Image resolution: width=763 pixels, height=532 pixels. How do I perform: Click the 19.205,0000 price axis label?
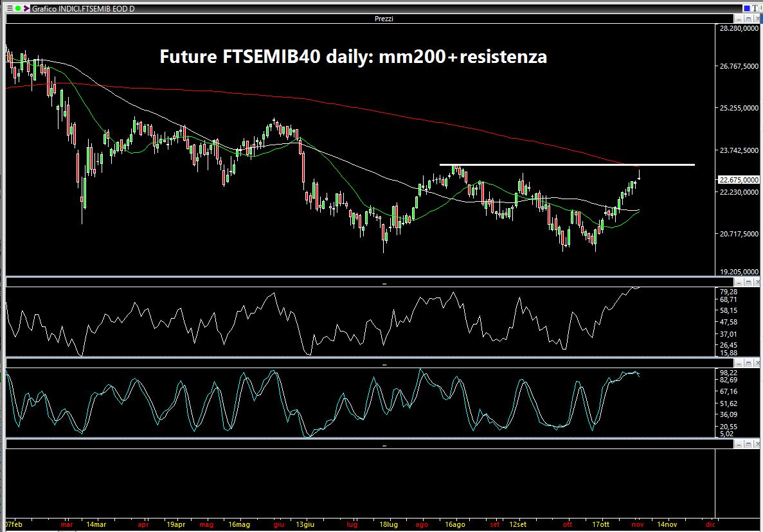click(x=739, y=272)
